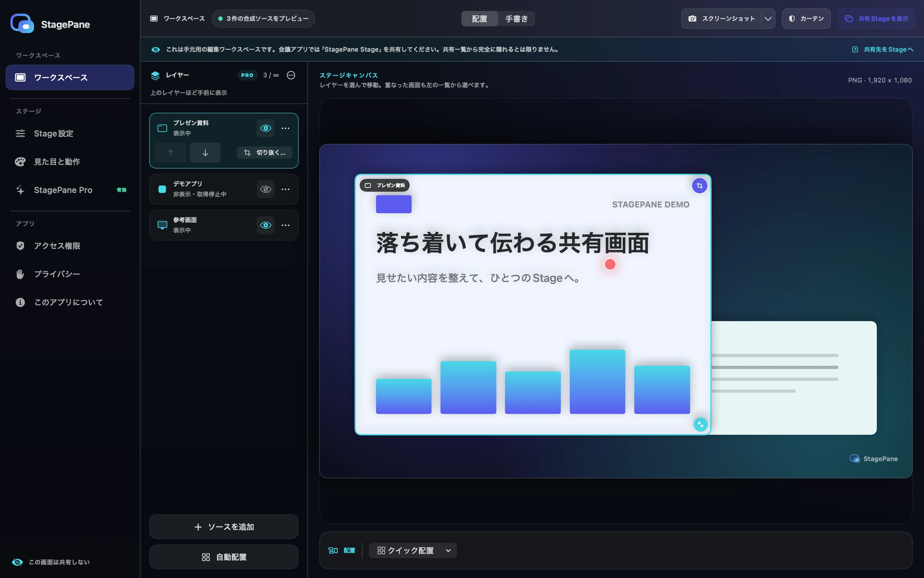Move プレゼン資料 layer up with arrow
Image resolution: width=924 pixels, height=578 pixels.
tap(171, 153)
